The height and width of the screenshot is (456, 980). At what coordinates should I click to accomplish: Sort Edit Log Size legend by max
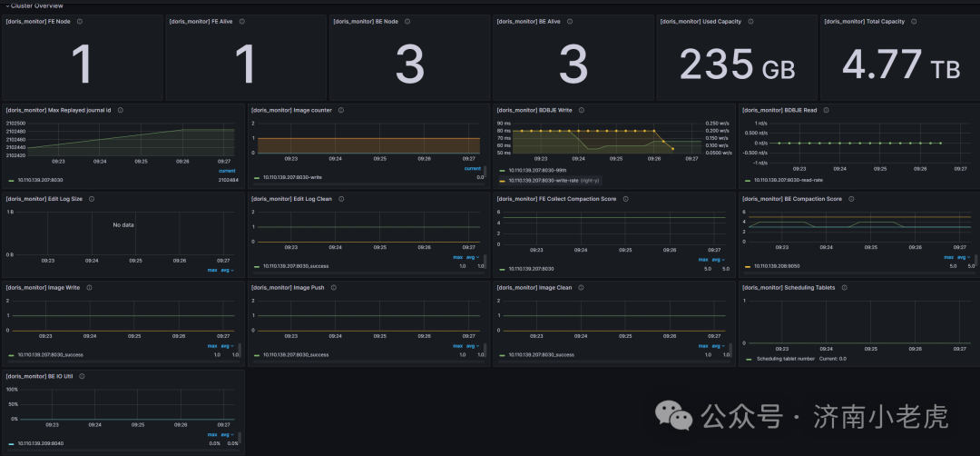tap(212, 270)
